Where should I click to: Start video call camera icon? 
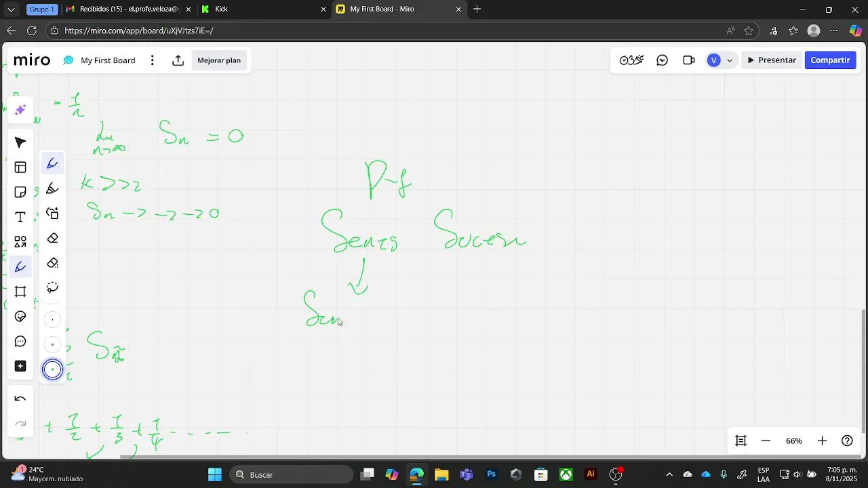pos(689,60)
